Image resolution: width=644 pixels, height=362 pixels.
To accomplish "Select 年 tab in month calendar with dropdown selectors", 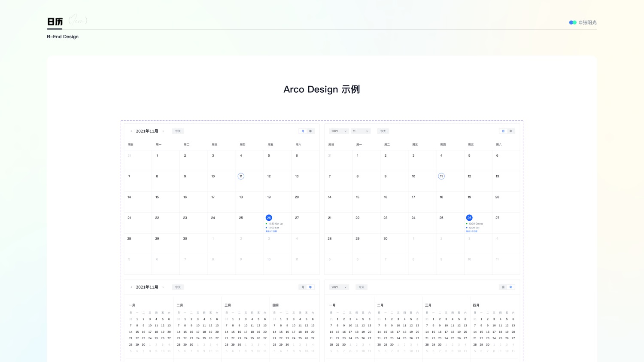I will tap(511, 131).
